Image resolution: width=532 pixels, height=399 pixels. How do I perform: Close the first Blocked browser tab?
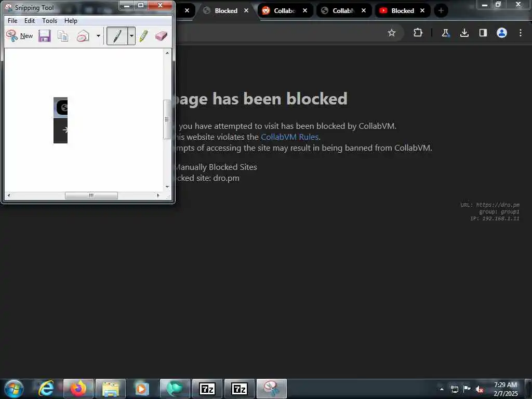tap(246, 11)
